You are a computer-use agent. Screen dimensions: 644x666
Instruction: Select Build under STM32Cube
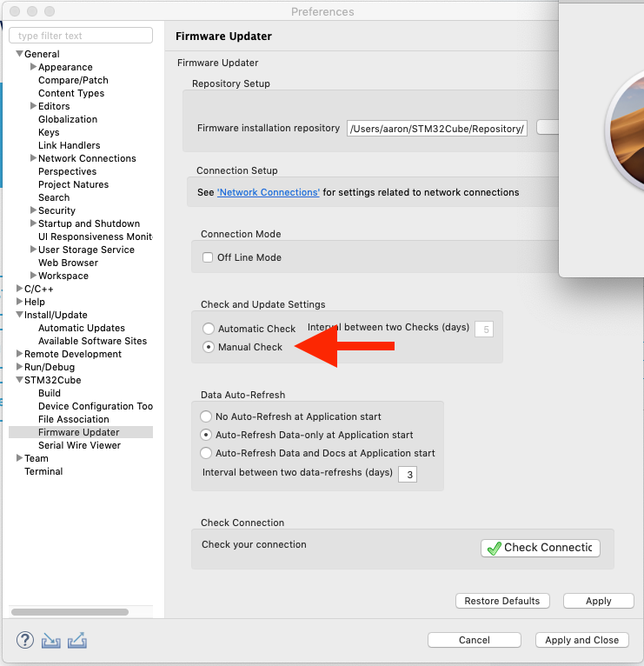(50, 393)
